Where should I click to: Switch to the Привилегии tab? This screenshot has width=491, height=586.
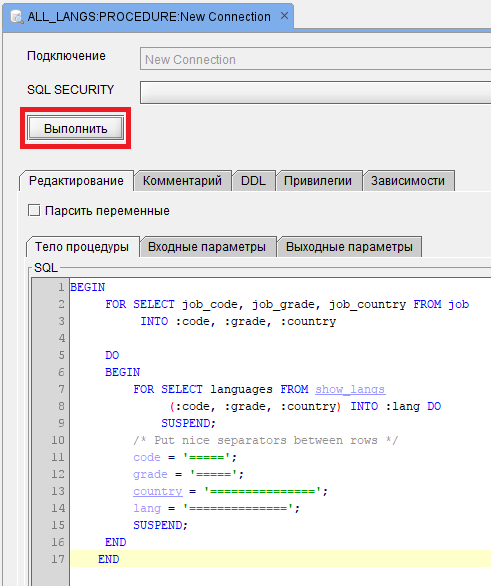point(318,181)
